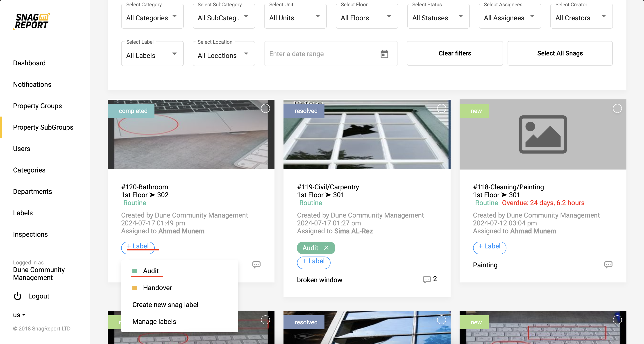644x344 pixels.
Task: Click the SnagReport logo
Action: tap(32, 21)
